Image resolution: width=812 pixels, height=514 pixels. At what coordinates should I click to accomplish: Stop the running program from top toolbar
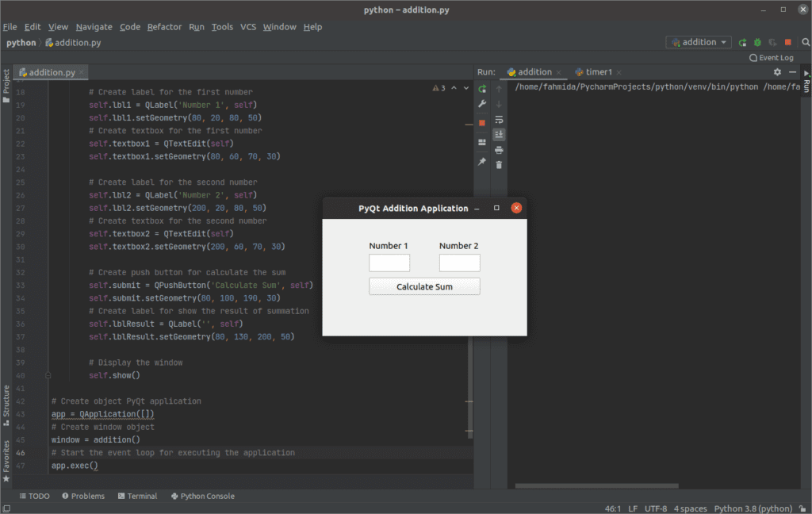click(787, 42)
